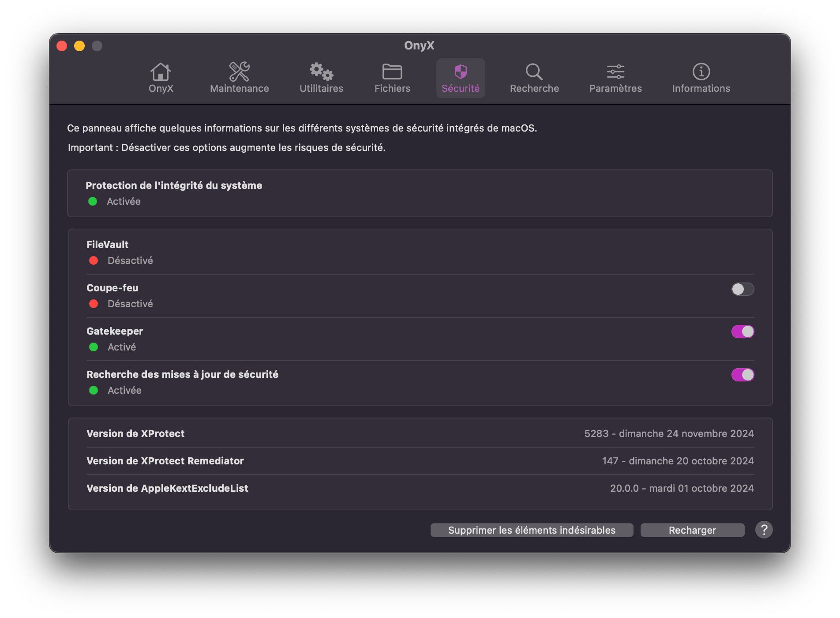Image resolution: width=840 pixels, height=618 pixels.
Task: Click the 'Important : Désactiver ces options' warning
Action: click(227, 147)
